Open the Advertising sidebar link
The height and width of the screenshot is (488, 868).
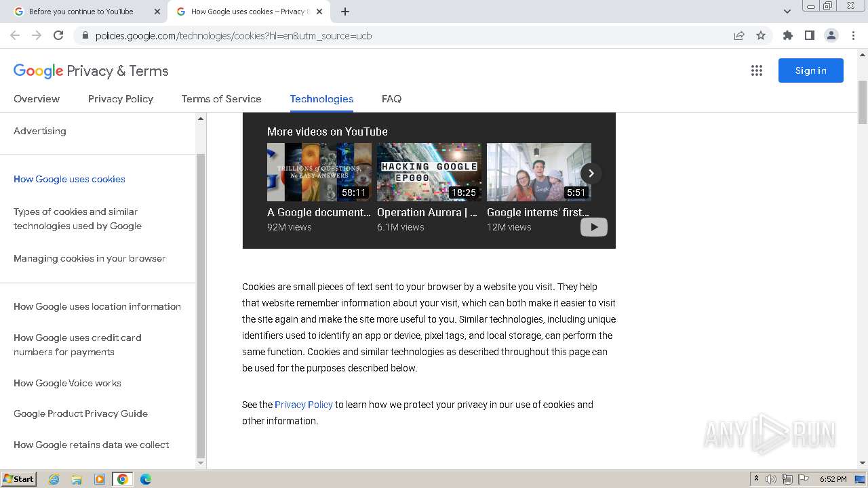click(x=40, y=131)
